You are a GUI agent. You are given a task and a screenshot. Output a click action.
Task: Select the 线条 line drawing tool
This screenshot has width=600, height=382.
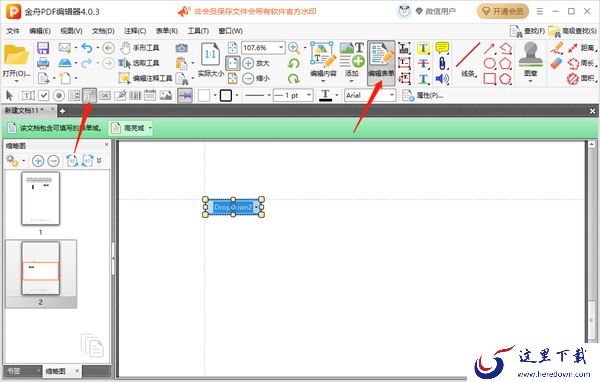(468, 60)
